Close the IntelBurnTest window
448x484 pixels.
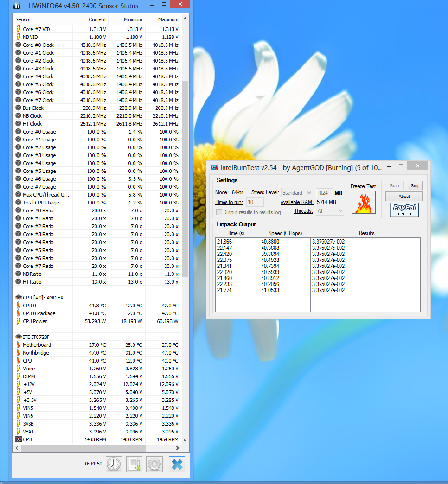coord(417,166)
